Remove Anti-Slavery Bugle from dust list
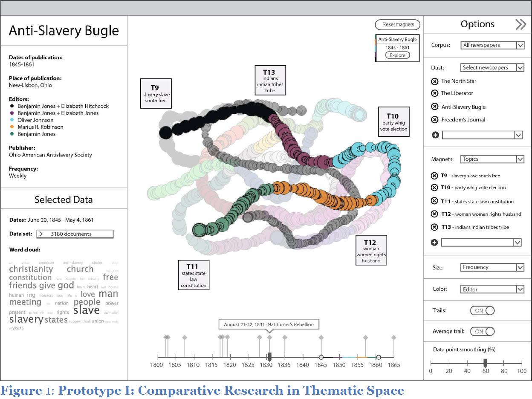 (x=434, y=107)
